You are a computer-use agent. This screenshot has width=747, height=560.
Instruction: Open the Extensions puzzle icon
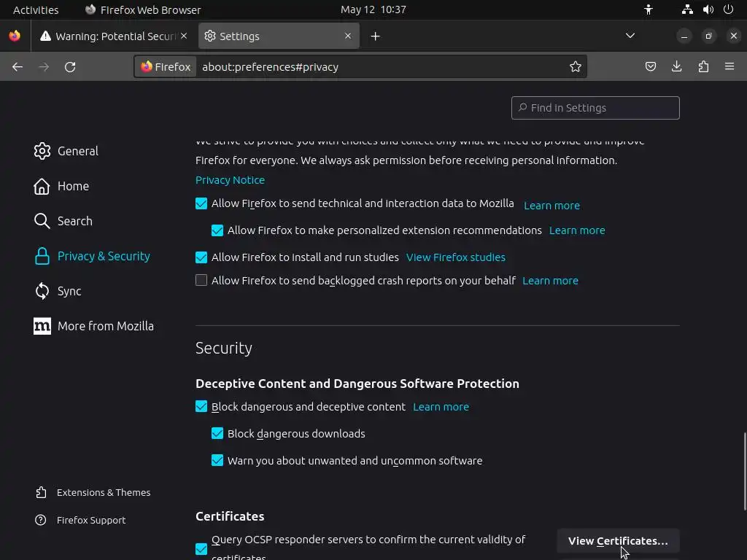703,67
